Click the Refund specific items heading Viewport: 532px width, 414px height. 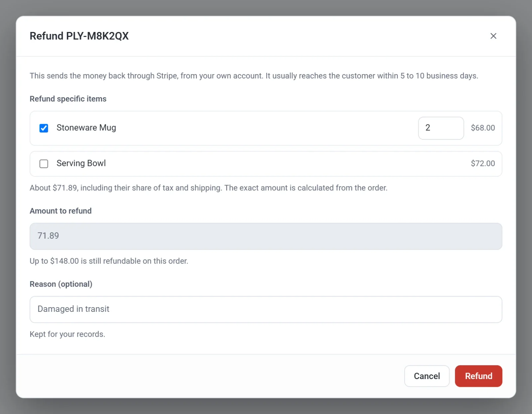point(68,99)
